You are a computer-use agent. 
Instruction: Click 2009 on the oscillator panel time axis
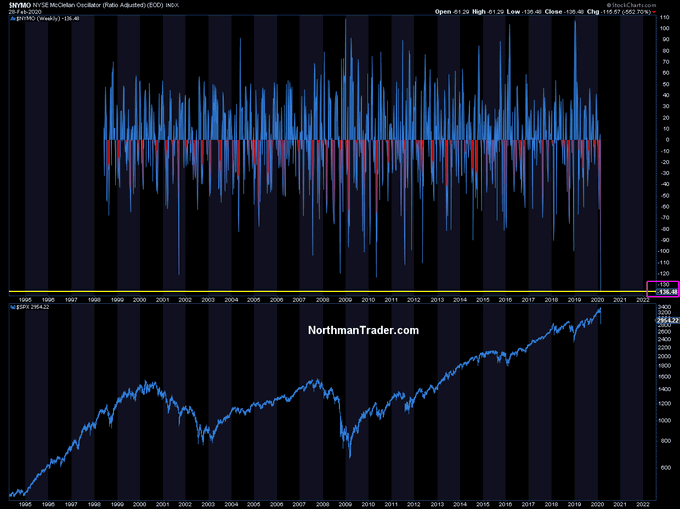coord(345,300)
